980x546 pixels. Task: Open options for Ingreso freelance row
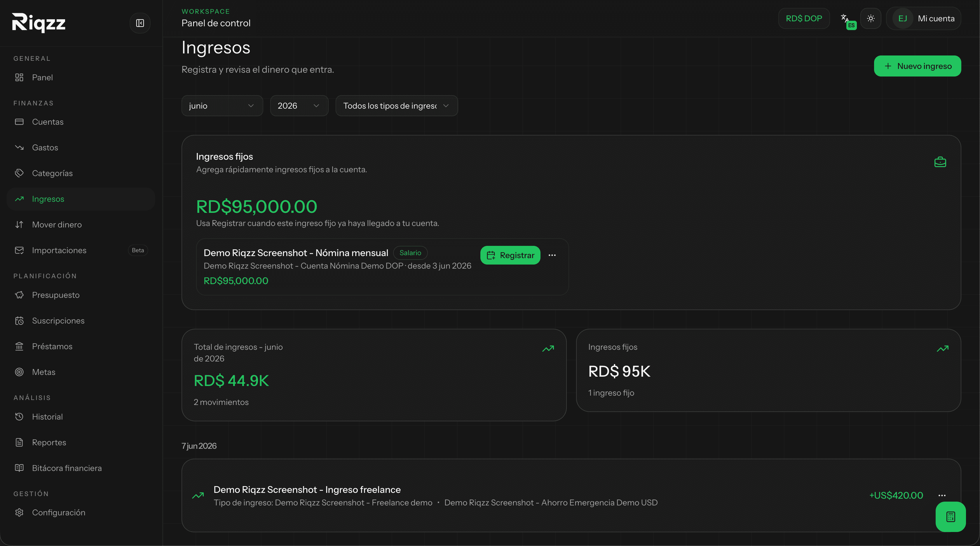pyautogui.click(x=942, y=495)
